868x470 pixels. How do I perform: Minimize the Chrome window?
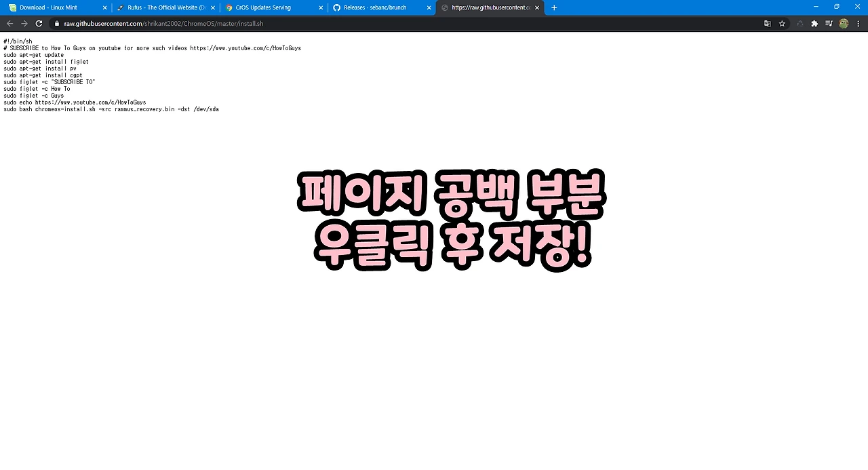(x=816, y=7)
